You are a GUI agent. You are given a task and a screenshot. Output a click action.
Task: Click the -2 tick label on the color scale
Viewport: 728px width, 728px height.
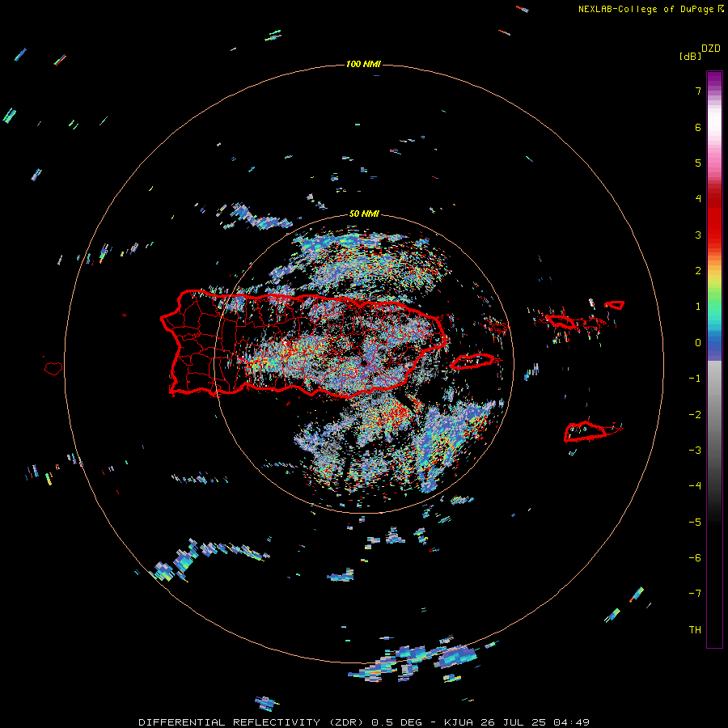(x=695, y=415)
